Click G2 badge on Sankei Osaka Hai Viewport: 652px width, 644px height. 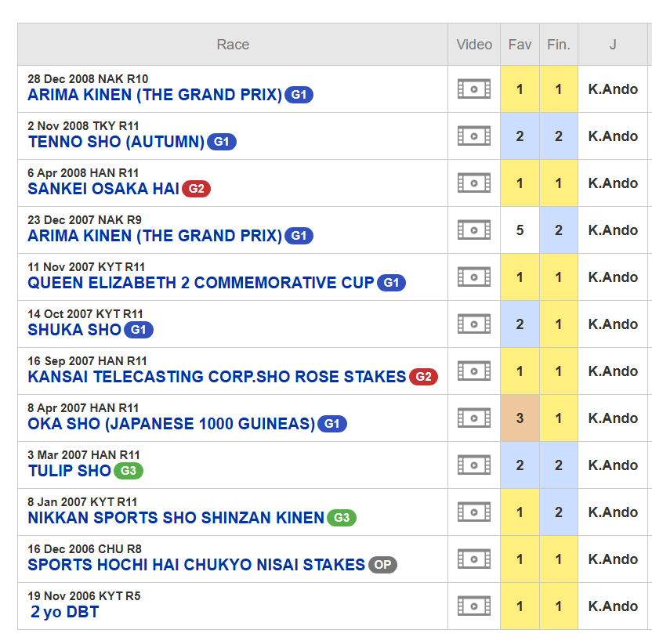pos(197,189)
